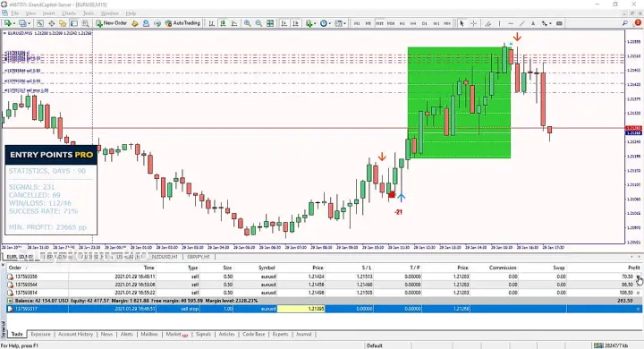Select the Text label tool
644x349 pixels.
point(533,23)
